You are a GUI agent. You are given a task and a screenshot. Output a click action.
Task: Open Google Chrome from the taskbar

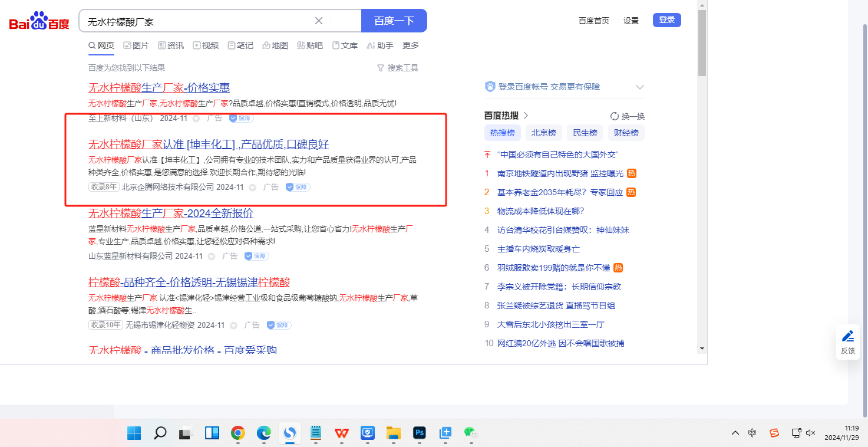coord(237,433)
